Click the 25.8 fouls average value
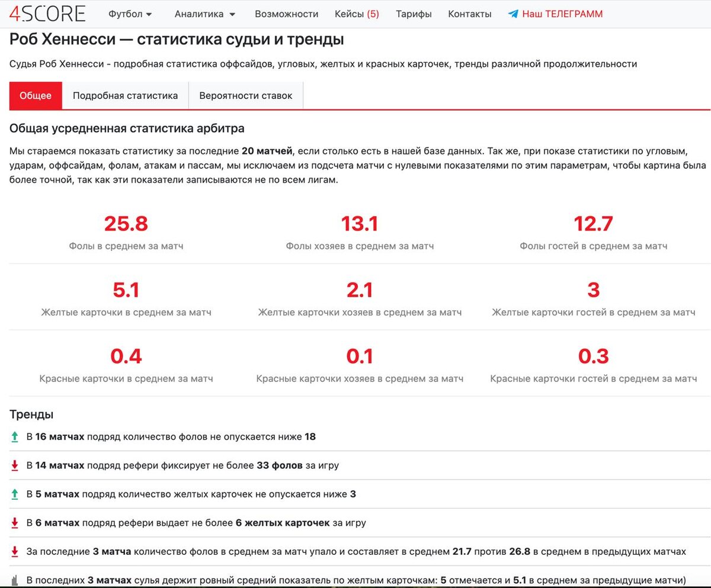711x588 pixels. tap(126, 224)
